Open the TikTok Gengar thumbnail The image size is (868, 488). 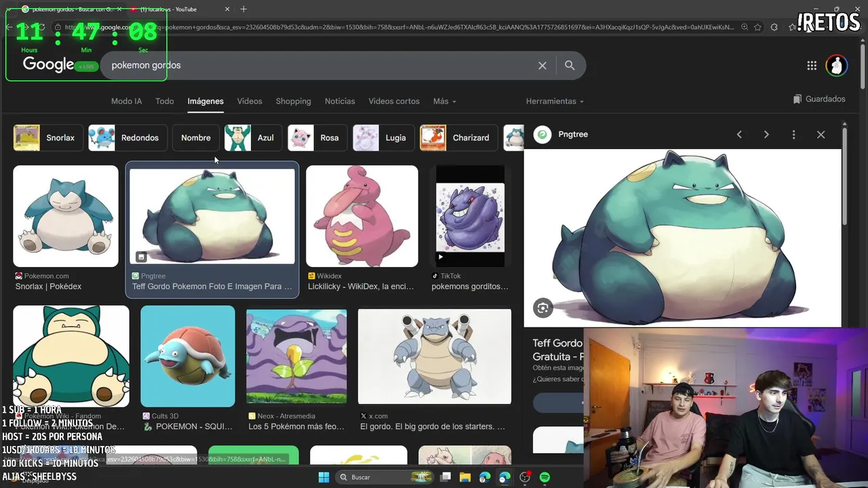click(470, 216)
